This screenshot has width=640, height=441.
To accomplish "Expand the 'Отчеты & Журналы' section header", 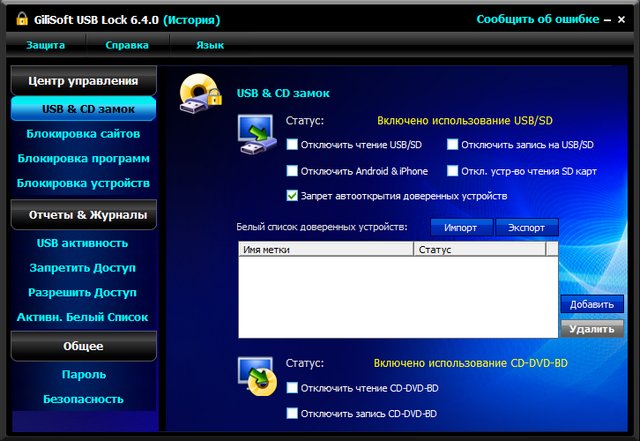I will point(83,215).
